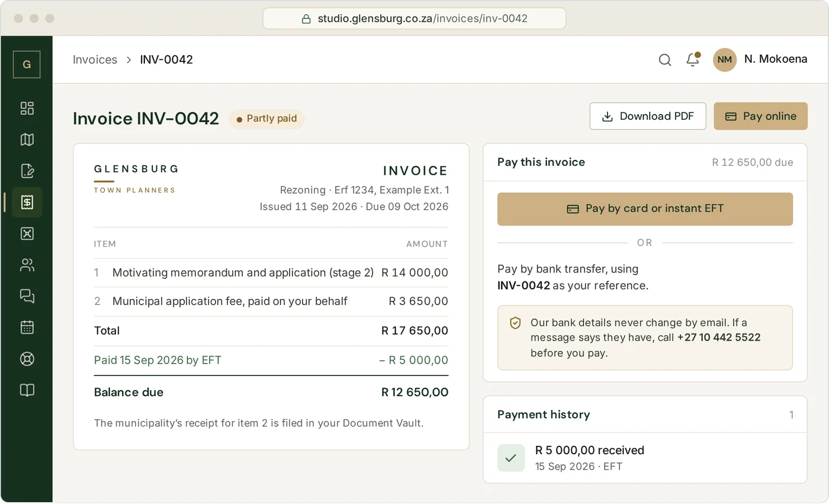The height and width of the screenshot is (504, 829).
Task: Open the open-book guide icon in sidebar
Action: pos(27,390)
